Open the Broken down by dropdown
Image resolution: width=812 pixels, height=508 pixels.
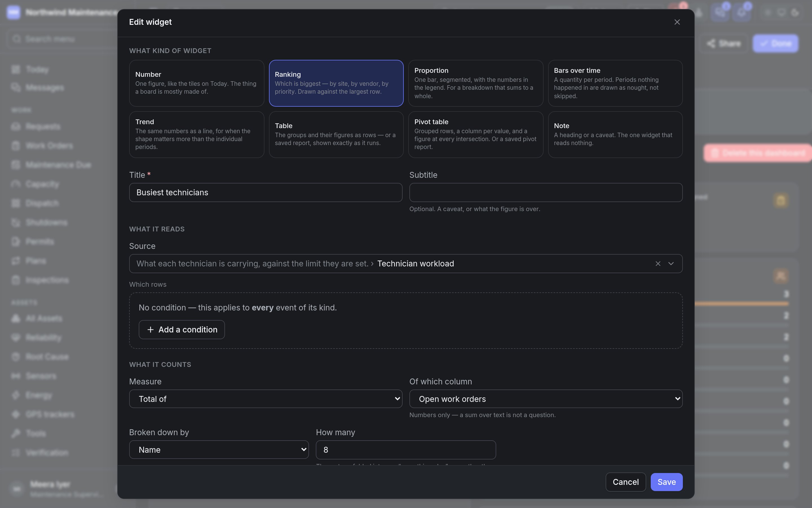[219, 450]
